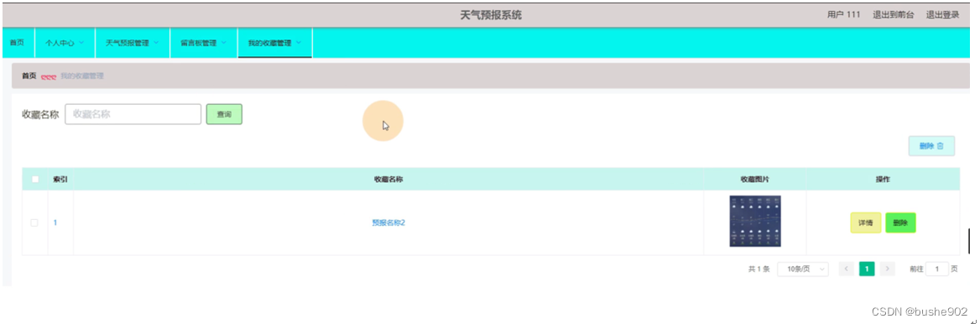
Task: Click the 收藏名称 column header
Action: [388, 179]
